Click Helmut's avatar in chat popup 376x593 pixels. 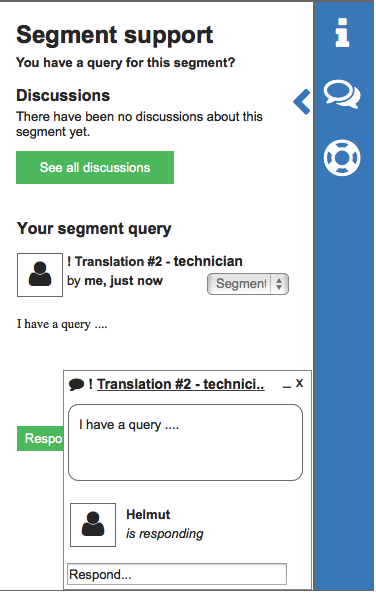point(93,525)
